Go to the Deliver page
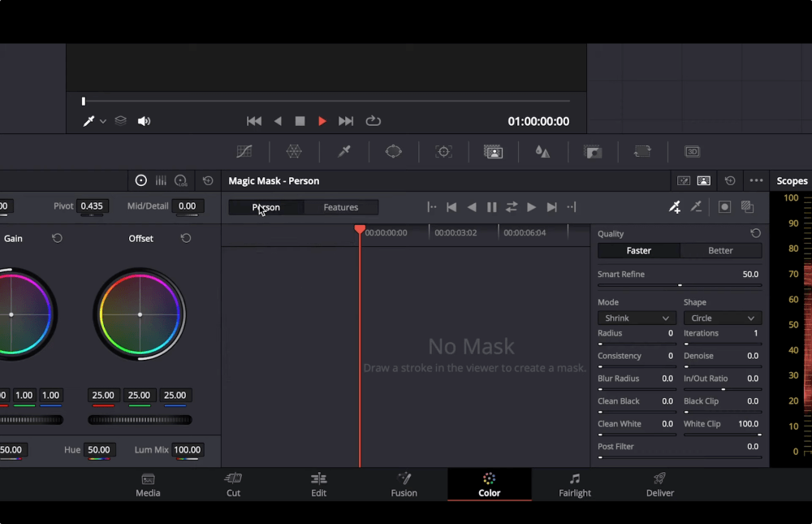 659,485
